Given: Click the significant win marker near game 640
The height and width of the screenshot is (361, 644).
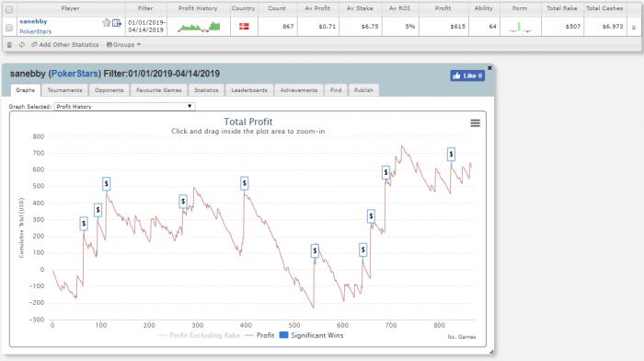Looking at the screenshot, I should click(x=363, y=250).
